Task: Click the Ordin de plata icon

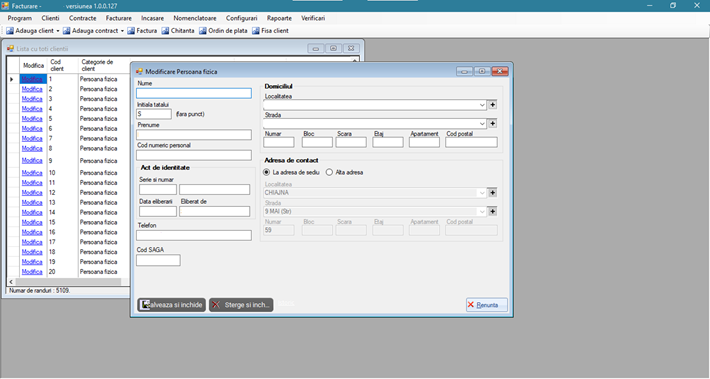Action: (x=203, y=31)
